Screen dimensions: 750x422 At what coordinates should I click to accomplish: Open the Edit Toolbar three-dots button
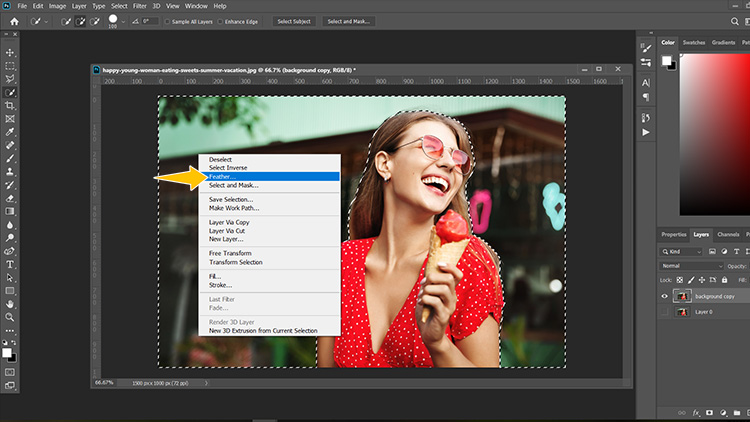coord(10,331)
